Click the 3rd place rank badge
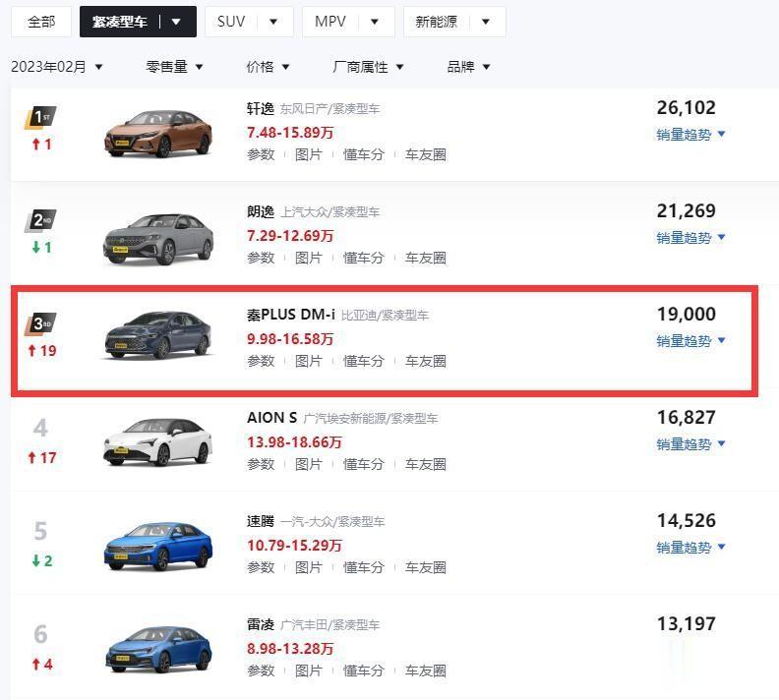 [x=40, y=324]
